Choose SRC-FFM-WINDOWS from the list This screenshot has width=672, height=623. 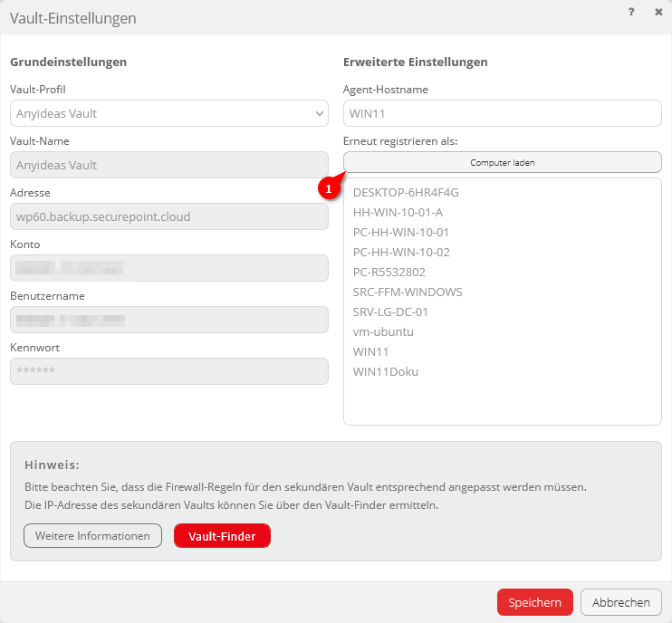(x=408, y=292)
